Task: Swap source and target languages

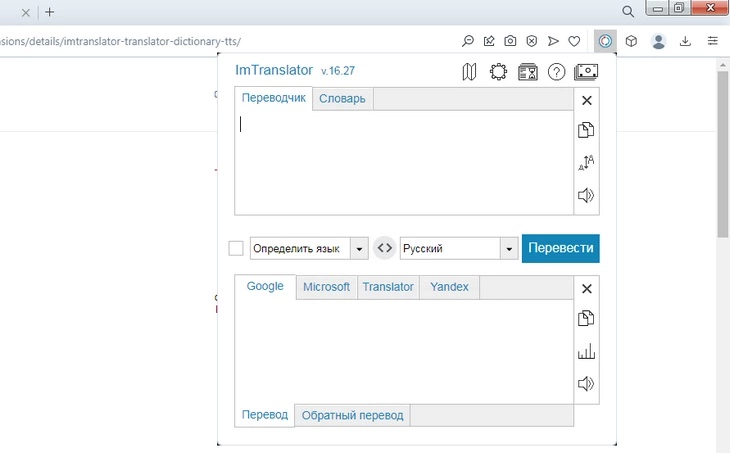Action: (x=385, y=248)
